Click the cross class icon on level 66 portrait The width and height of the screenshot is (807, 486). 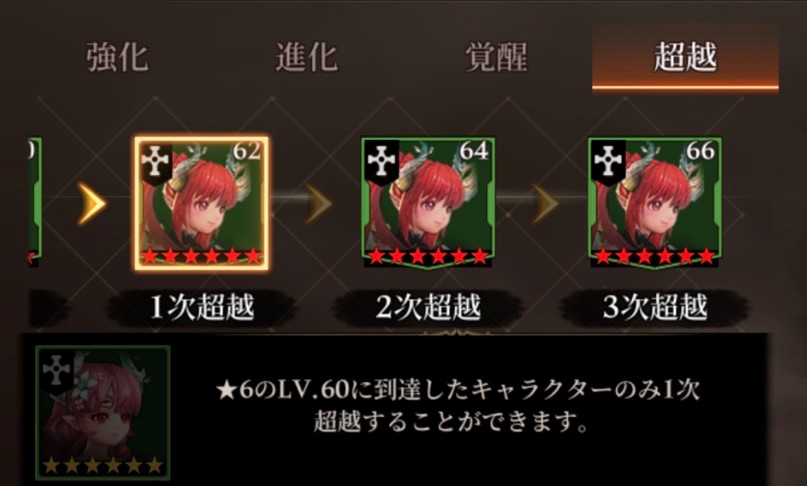(609, 162)
